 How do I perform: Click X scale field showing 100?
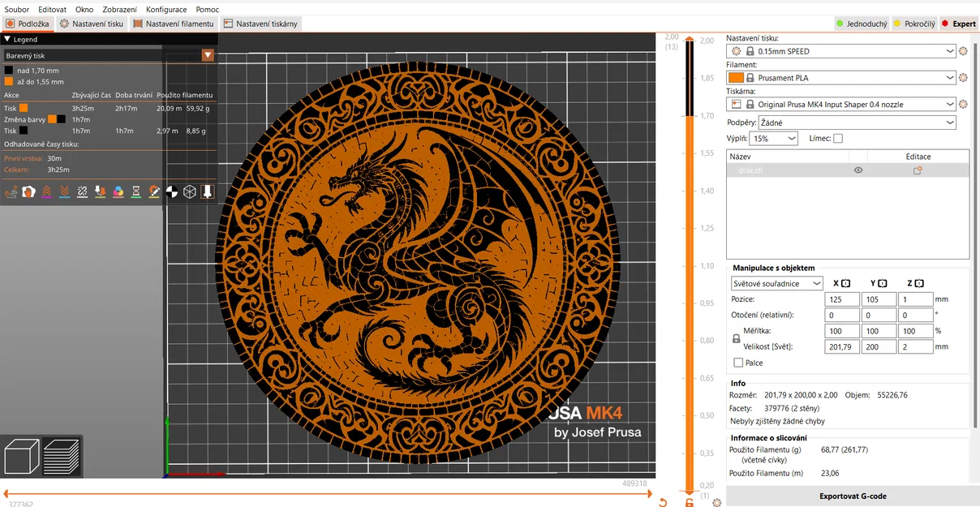842,331
